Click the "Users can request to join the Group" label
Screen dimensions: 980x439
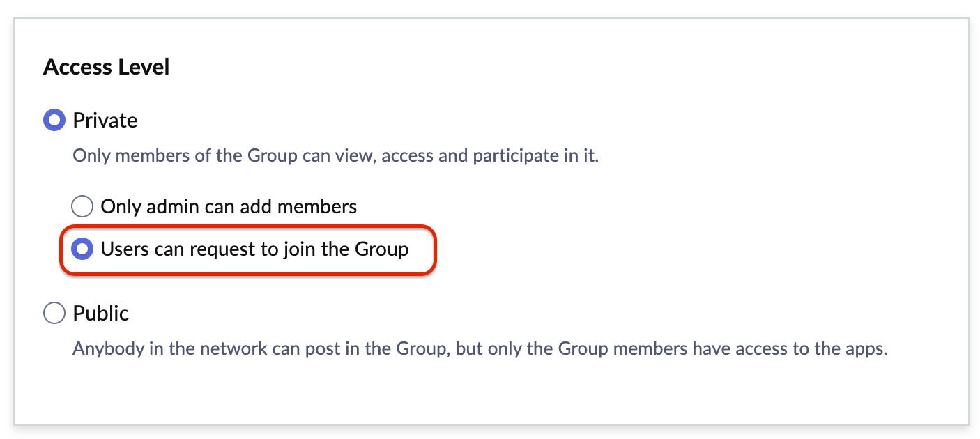[x=254, y=249]
